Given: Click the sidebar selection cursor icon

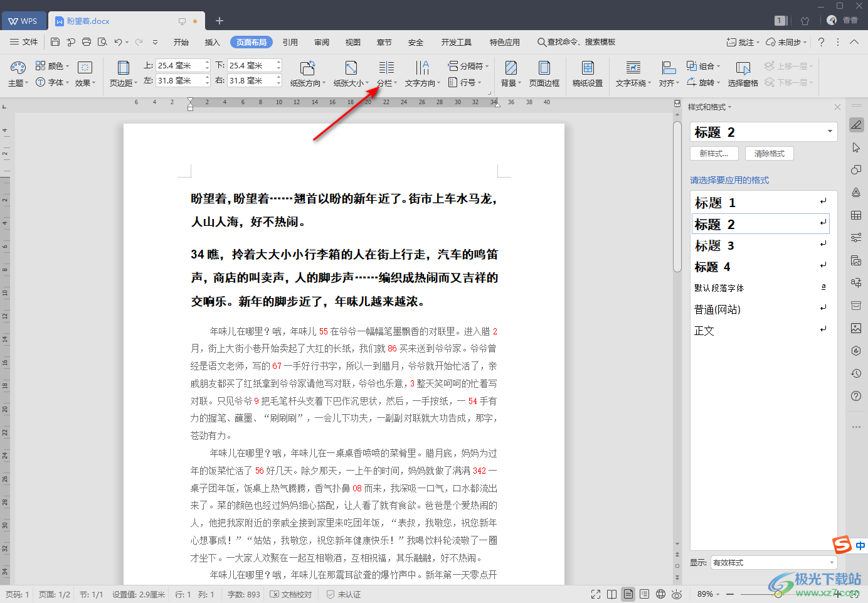Looking at the screenshot, I should (856, 147).
